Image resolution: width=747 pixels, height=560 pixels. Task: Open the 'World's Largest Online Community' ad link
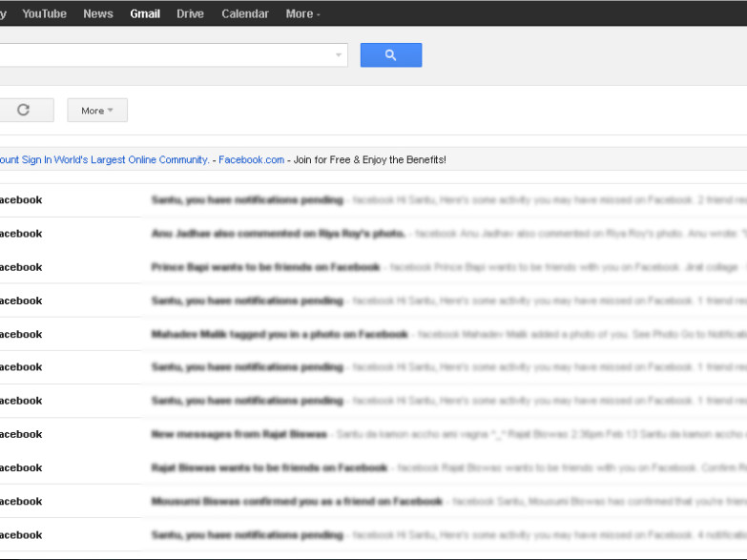click(x=104, y=159)
